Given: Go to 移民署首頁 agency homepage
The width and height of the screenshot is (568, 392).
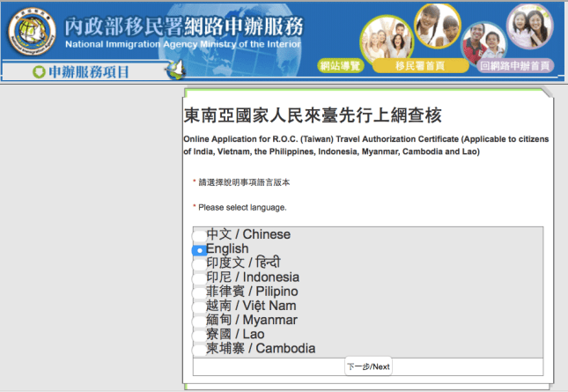Looking at the screenshot, I should pos(420,66).
